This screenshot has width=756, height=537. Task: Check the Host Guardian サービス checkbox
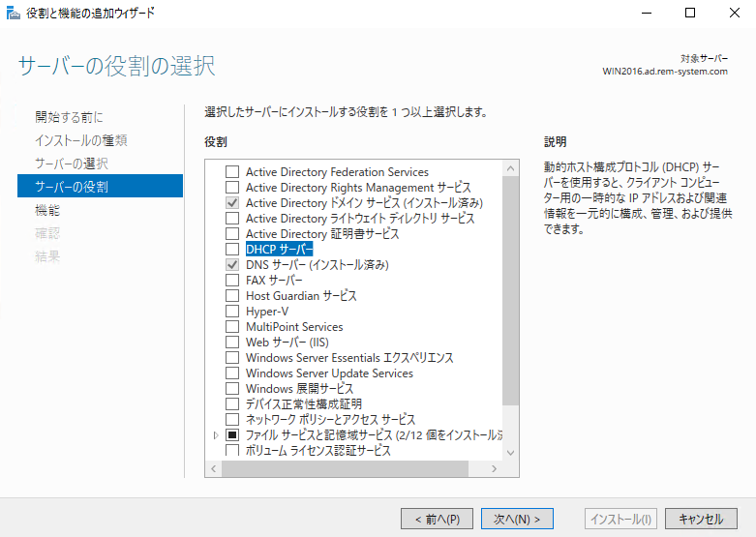(x=232, y=295)
